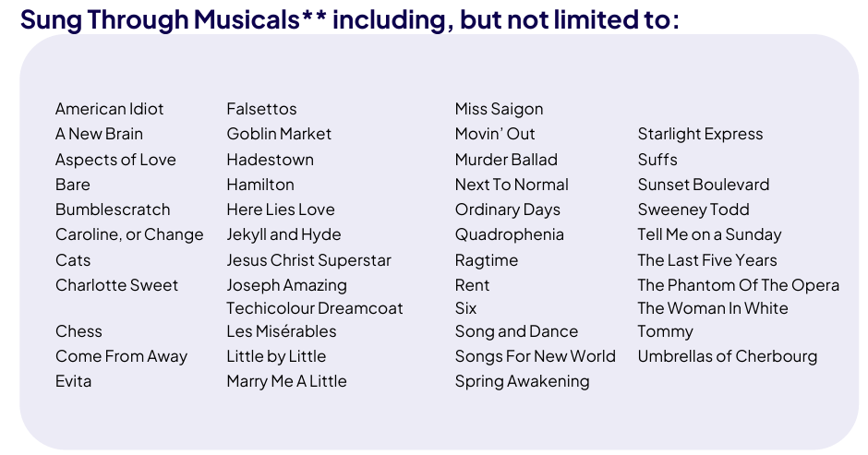Click the Rent entry
The height and width of the screenshot is (455, 868).
(x=472, y=285)
